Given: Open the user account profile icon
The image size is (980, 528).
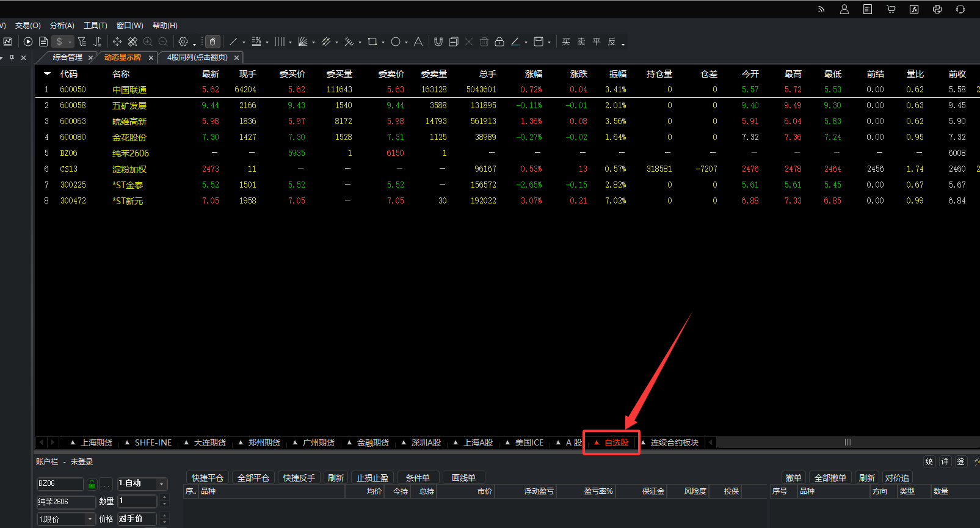Looking at the screenshot, I should coord(844,9).
